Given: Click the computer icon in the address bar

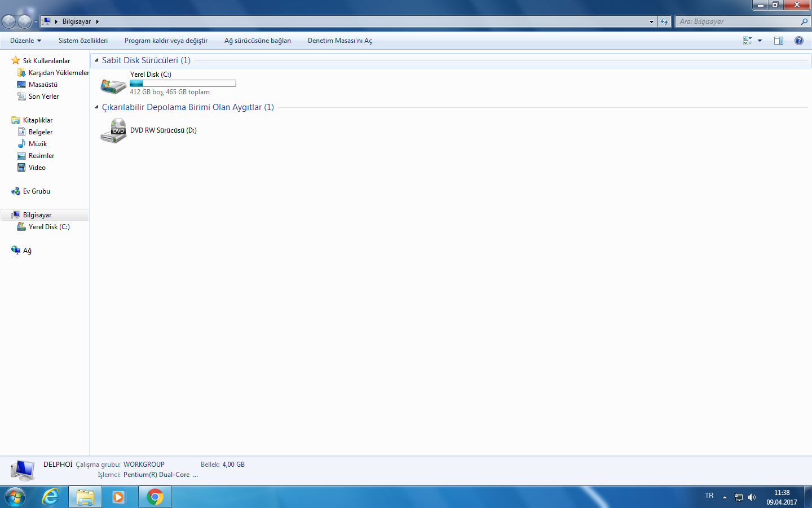Looking at the screenshot, I should [x=47, y=21].
